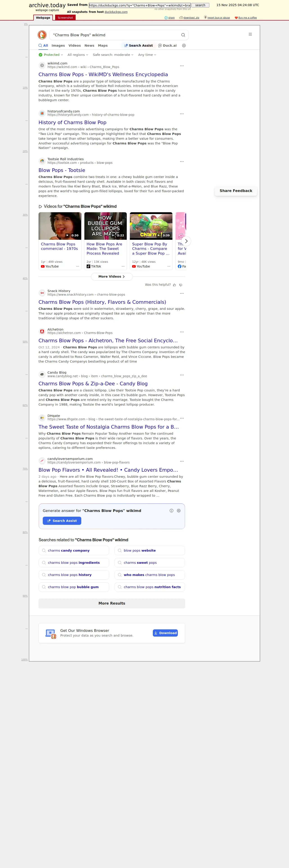Select related search charms candy company
This screenshot has width=289, height=868.
click(x=74, y=550)
